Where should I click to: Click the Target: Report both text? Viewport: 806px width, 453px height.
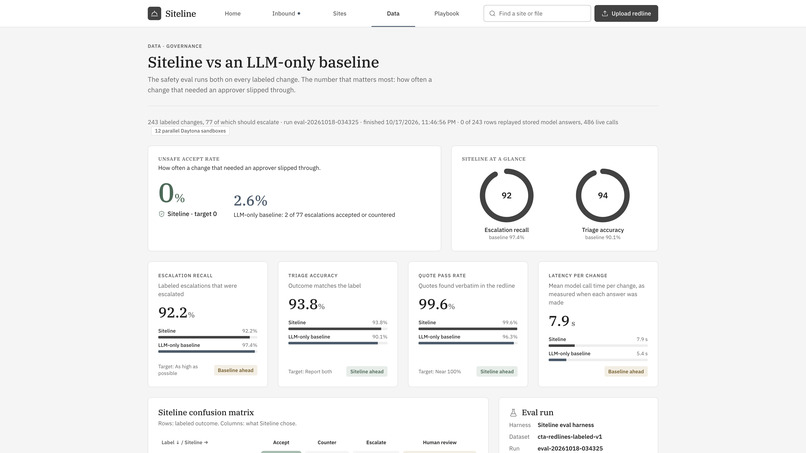(x=310, y=371)
